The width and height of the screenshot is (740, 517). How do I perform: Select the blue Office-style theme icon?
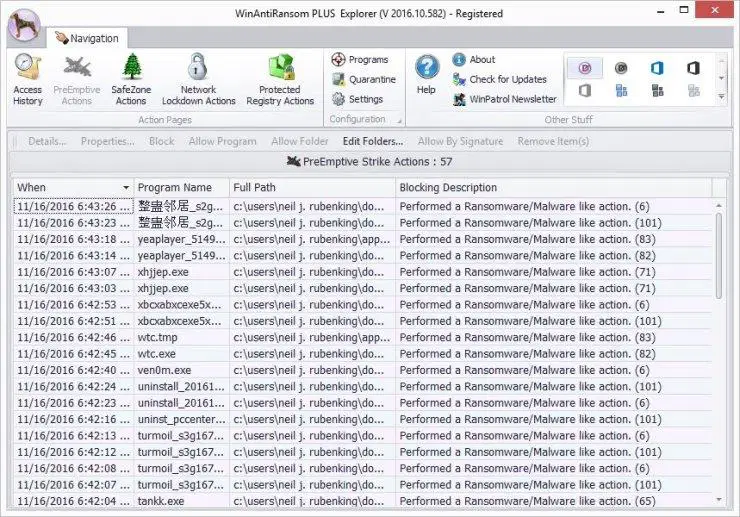(x=657, y=68)
